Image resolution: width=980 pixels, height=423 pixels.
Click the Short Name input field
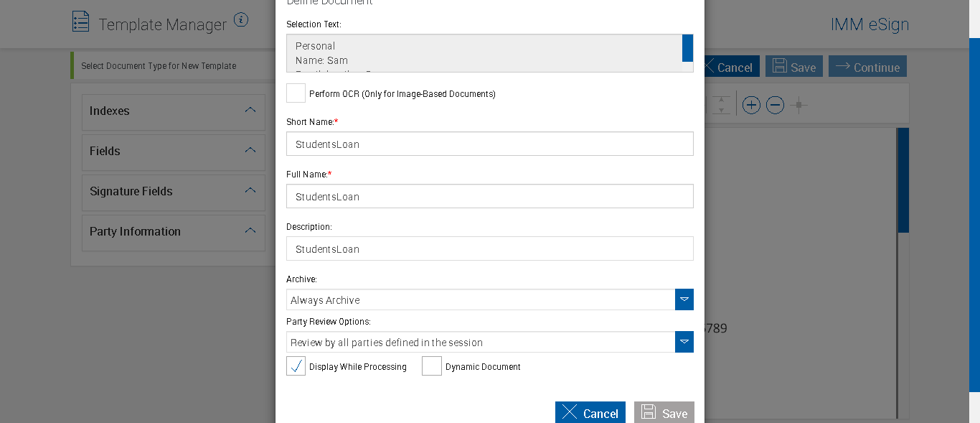tap(489, 144)
